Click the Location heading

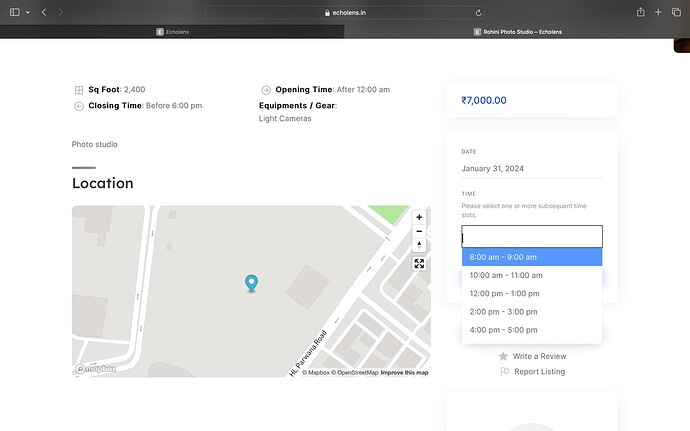(x=103, y=183)
